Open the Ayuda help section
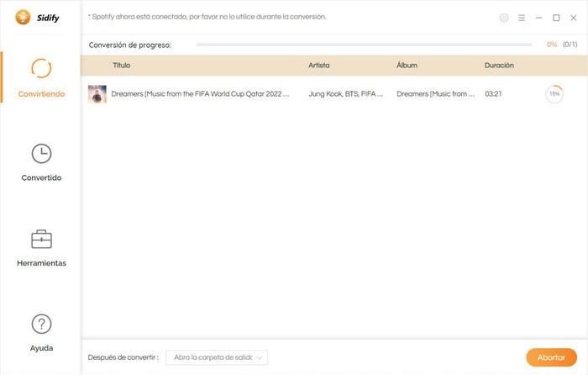 [x=41, y=333]
